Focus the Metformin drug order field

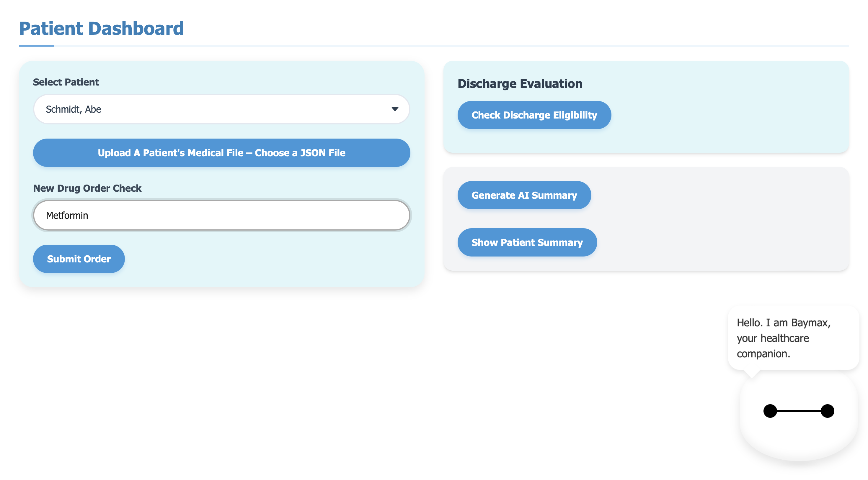coord(221,216)
